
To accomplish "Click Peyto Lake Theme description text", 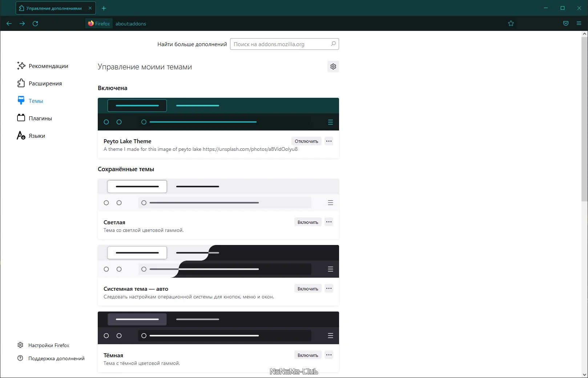I will coord(201,149).
